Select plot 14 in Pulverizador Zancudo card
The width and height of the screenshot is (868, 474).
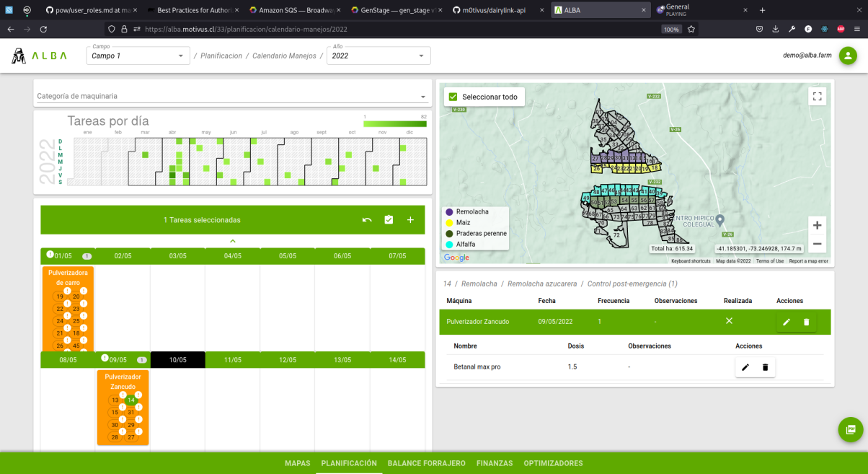click(x=131, y=400)
